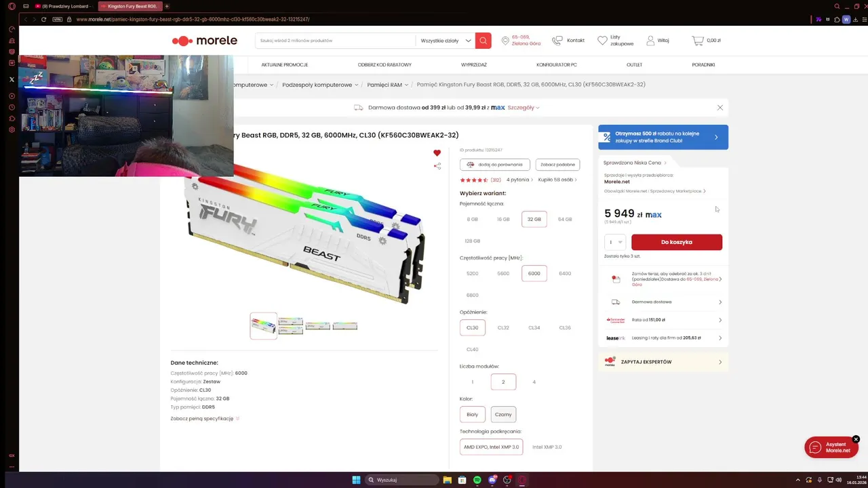Expand Leasing i raty dla firm row
868x488 pixels.
pyautogui.click(x=663, y=338)
